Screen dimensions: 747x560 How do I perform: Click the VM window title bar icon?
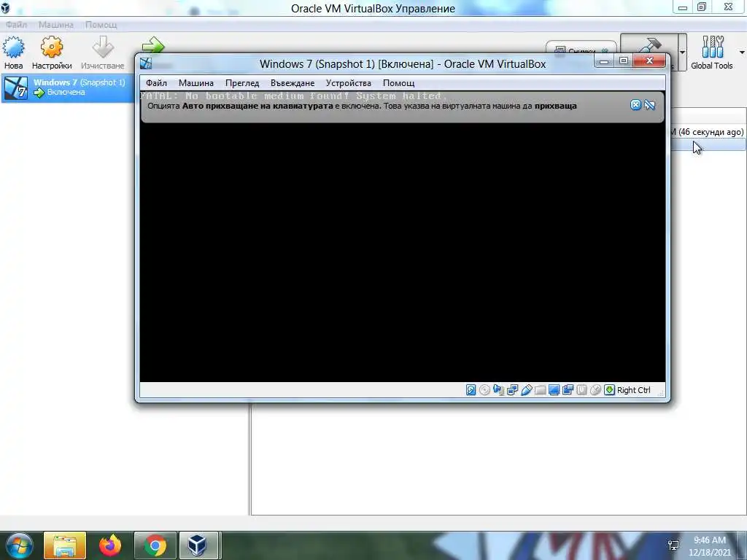(x=146, y=63)
